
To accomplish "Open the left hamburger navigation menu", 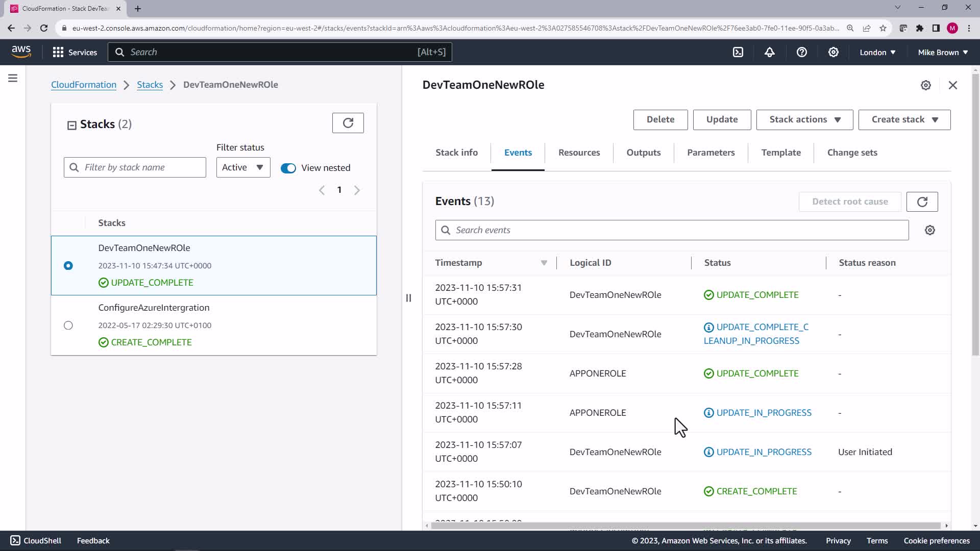I will coord(13,78).
